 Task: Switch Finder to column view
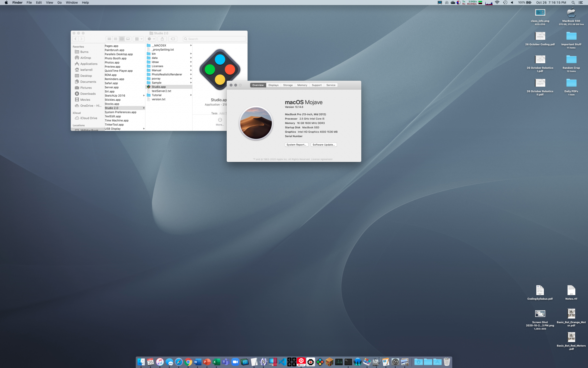coord(122,39)
